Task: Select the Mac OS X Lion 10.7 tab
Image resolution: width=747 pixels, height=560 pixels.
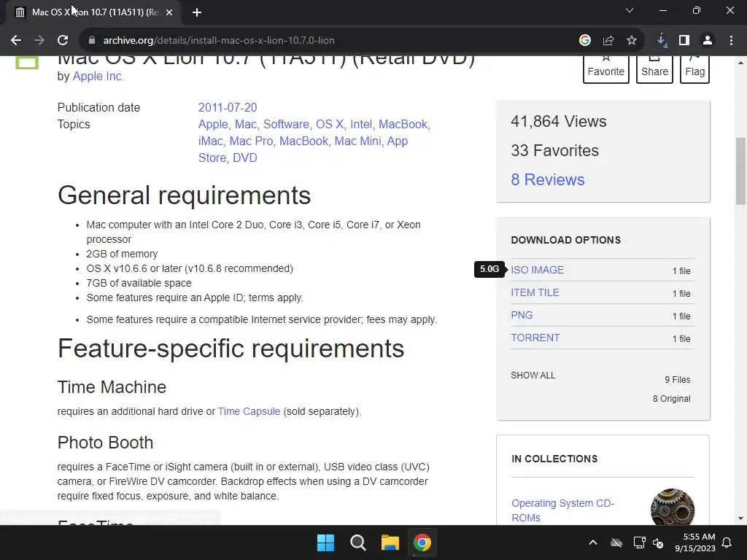Action: click(x=93, y=12)
